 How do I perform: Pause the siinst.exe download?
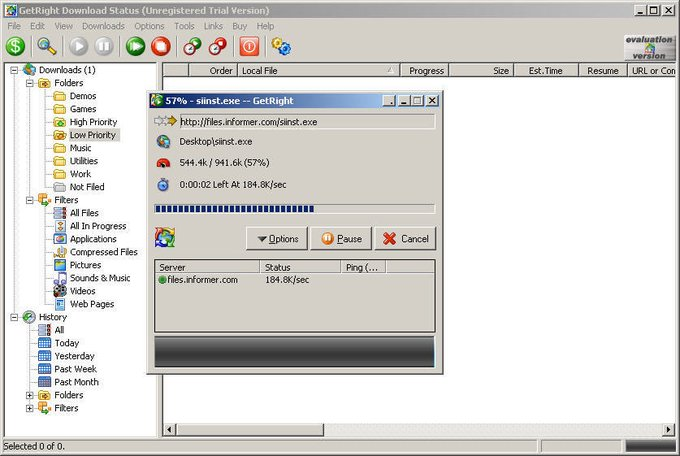tap(341, 239)
